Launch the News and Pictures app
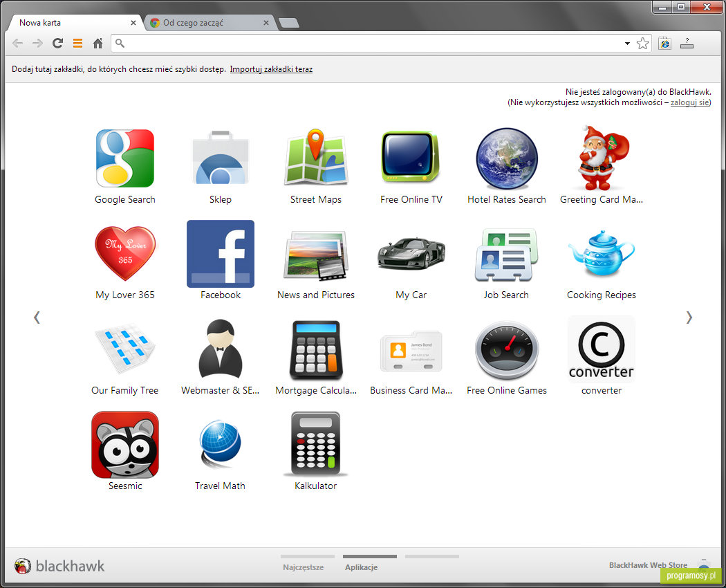This screenshot has width=726, height=588. [316, 255]
